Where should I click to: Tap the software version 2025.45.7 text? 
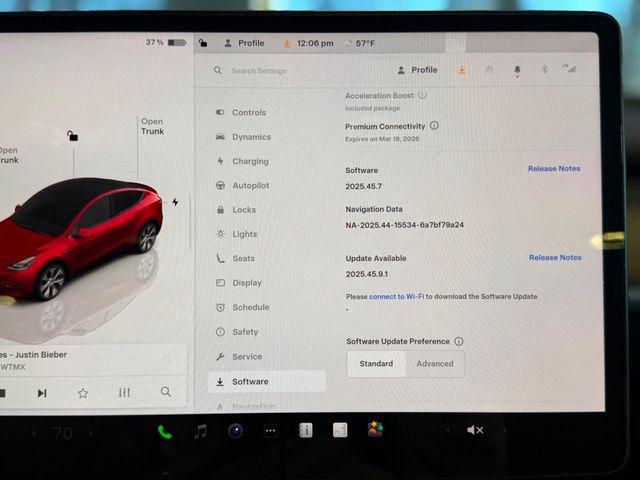coord(363,187)
